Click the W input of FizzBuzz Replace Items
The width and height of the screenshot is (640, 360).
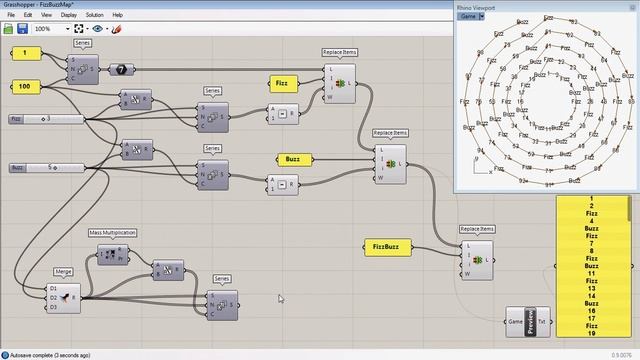click(x=467, y=274)
